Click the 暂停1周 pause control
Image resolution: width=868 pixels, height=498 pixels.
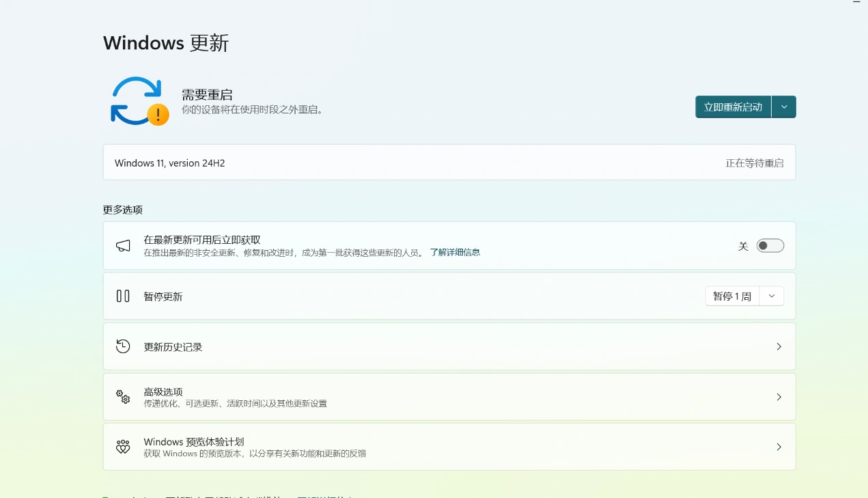pos(731,295)
